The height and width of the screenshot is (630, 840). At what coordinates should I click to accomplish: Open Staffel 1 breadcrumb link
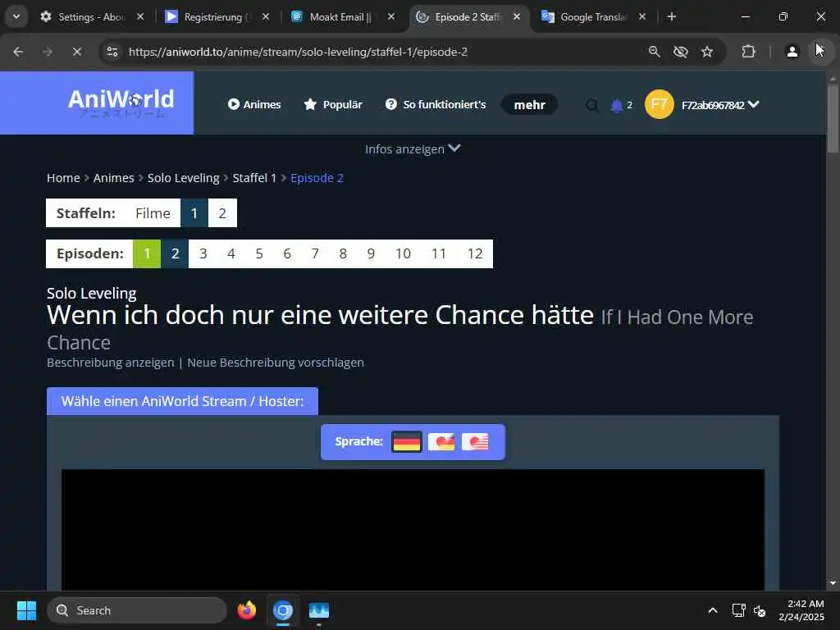(x=254, y=178)
